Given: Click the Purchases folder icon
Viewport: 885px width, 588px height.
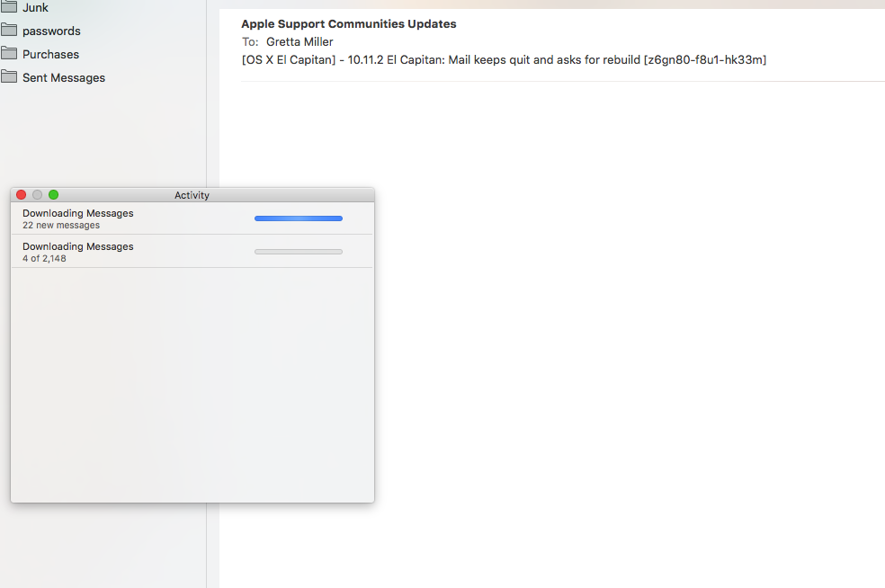Looking at the screenshot, I should click(9, 53).
